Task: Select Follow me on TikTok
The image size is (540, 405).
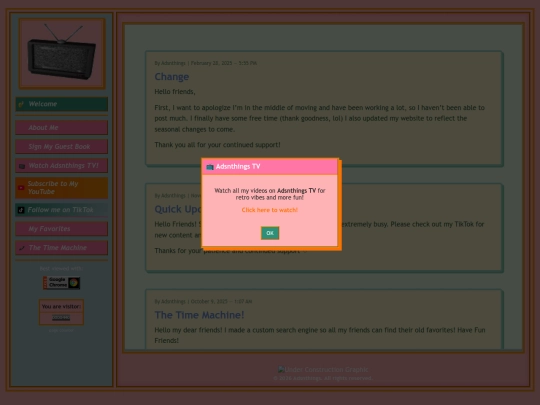Action: (62, 210)
